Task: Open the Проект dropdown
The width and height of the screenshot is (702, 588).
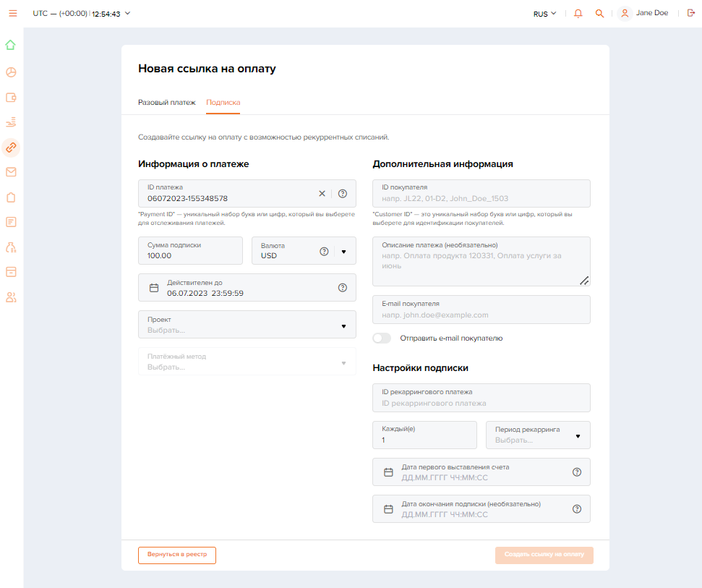Action: click(247, 324)
